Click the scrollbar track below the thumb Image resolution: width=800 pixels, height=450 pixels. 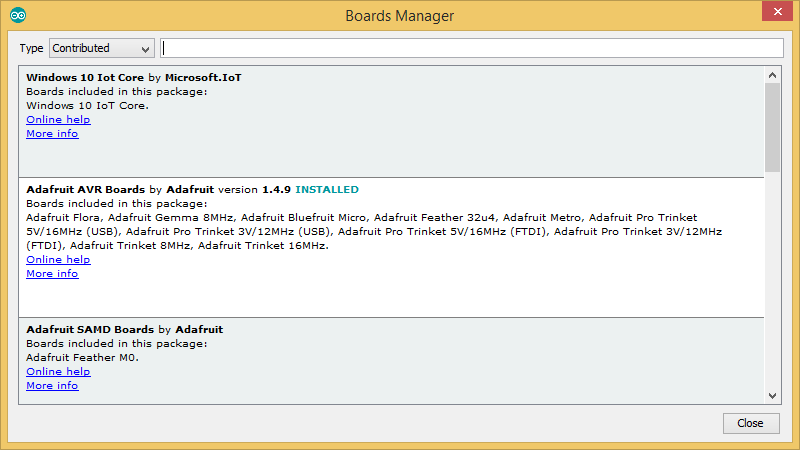tap(772, 281)
